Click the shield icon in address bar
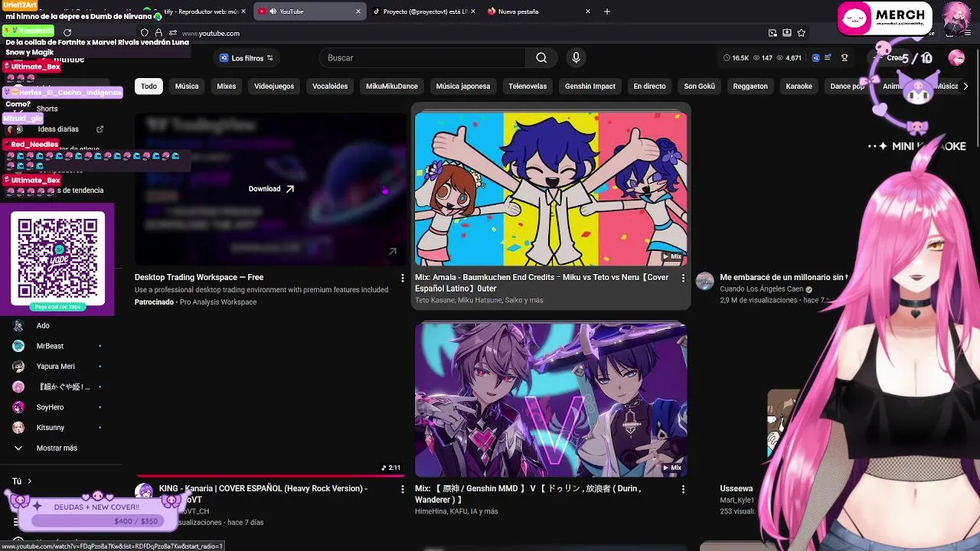 click(x=145, y=33)
